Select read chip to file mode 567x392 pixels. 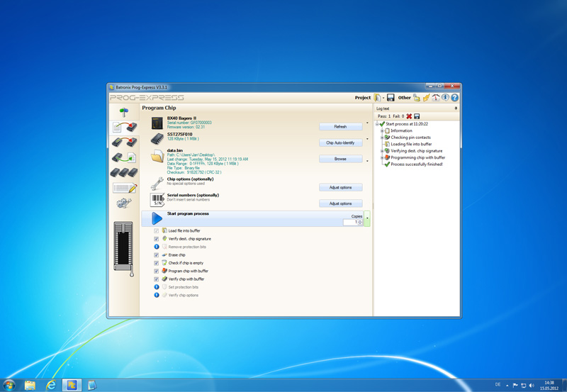[124, 157]
